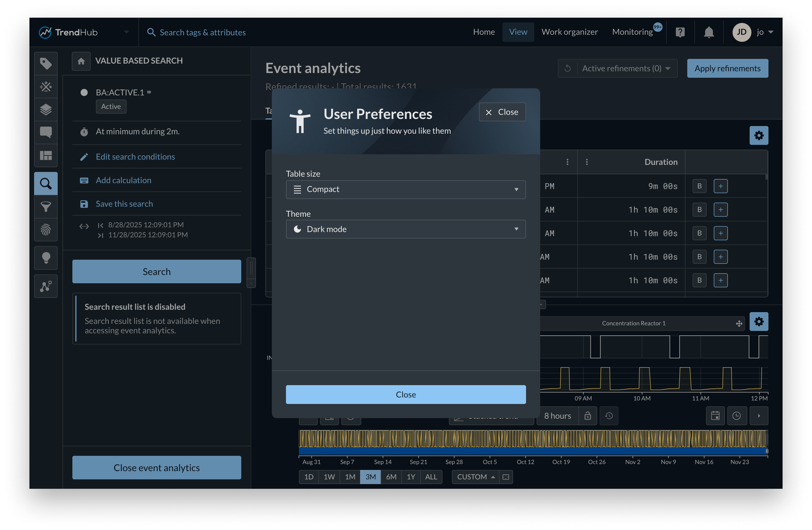Open the Work organizer menu
The width and height of the screenshot is (812, 530).
[x=569, y=32]
